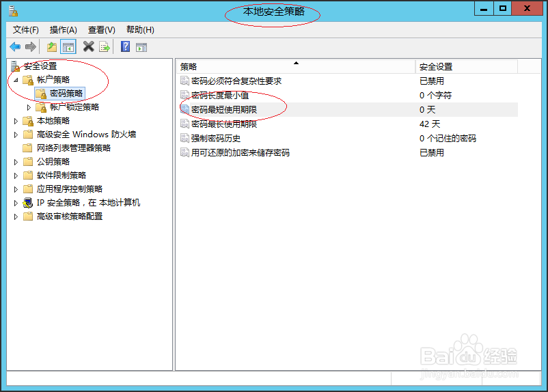Click the 帐户策略 folder icon
The height and width of the screenshot is (392, 548).
coord(28,80)
